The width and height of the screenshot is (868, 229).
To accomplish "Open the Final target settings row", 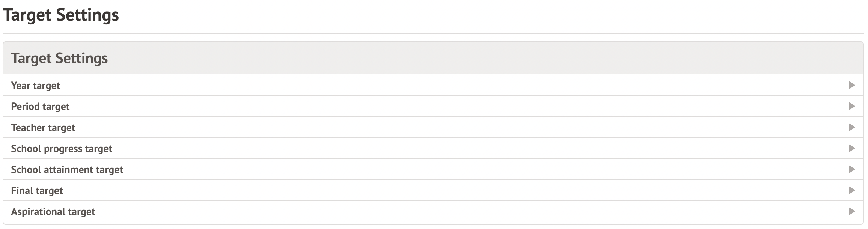I will 433,190.
